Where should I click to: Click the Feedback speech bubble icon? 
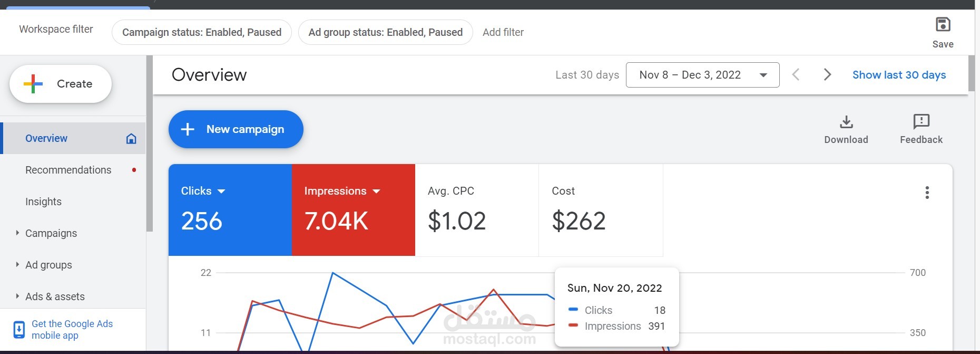pos(921,122)
